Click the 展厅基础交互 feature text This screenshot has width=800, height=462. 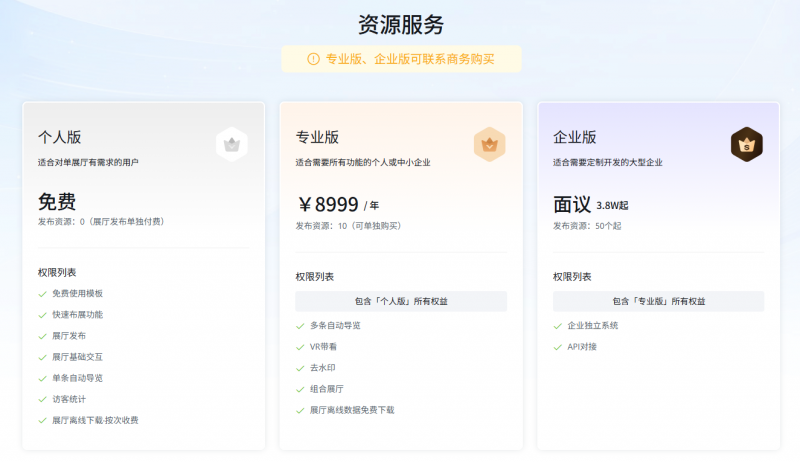pos(78,357)
